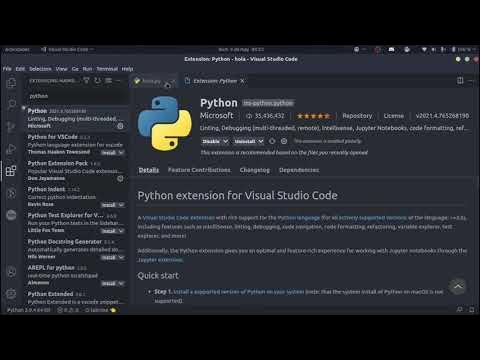Open the Accounts menu in the activity bar

[x=11, y=272]
